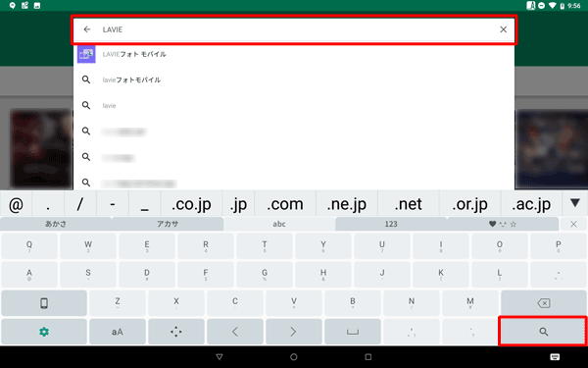
Task: Tap the I key
Action: point(441,246)
